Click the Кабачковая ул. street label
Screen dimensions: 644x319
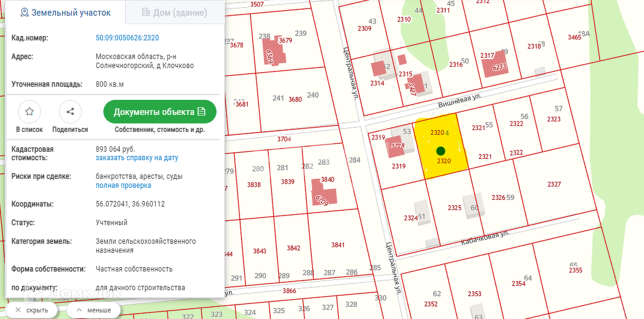485,238
